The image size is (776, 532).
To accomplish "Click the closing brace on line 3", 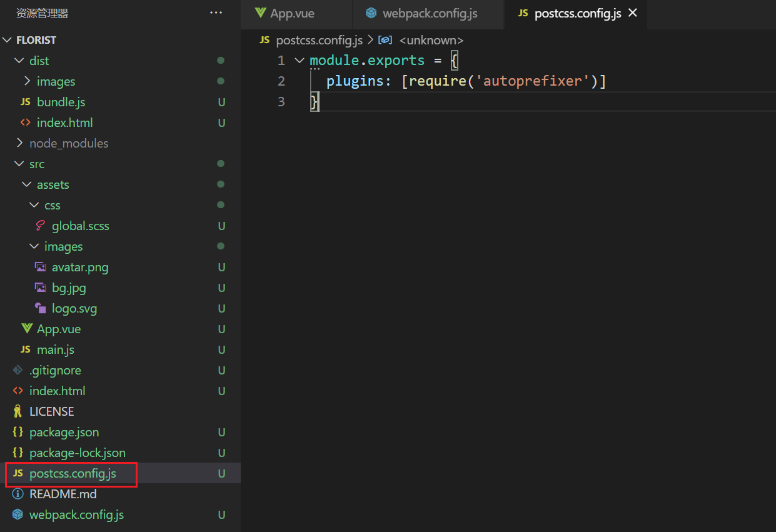I will pyautogui.click(x=315, y=102).
